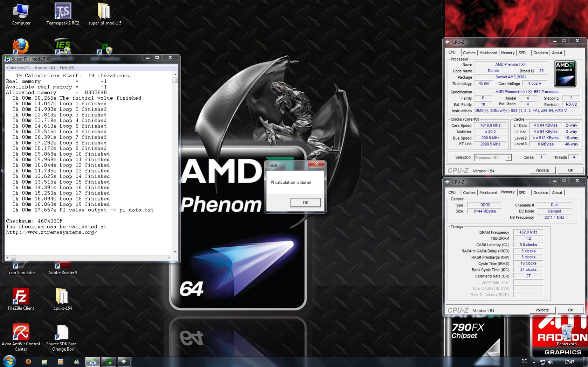Open the volume speaker tray icon
The width and height of the screenshot is (588, 367).
coord(551,362)
